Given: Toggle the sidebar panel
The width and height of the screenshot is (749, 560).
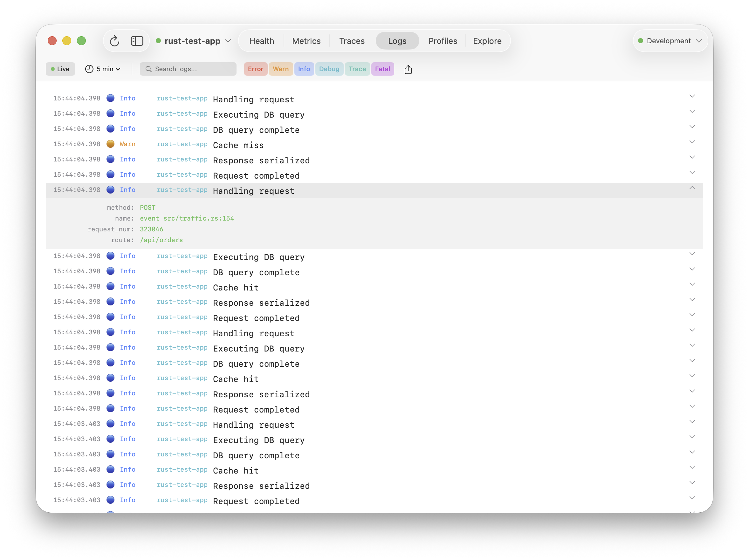Looking at the screenshot, I should tap(137, 41).
